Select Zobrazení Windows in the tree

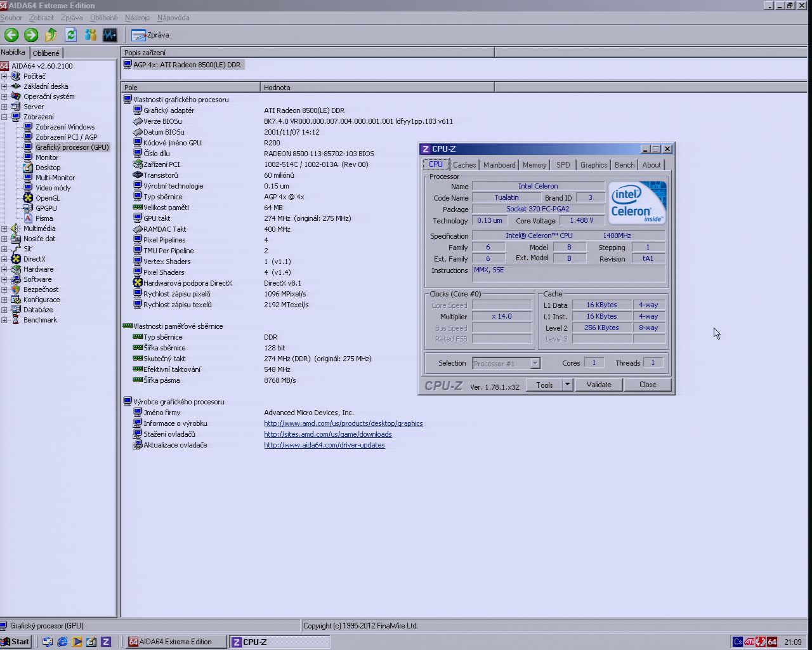65,127
